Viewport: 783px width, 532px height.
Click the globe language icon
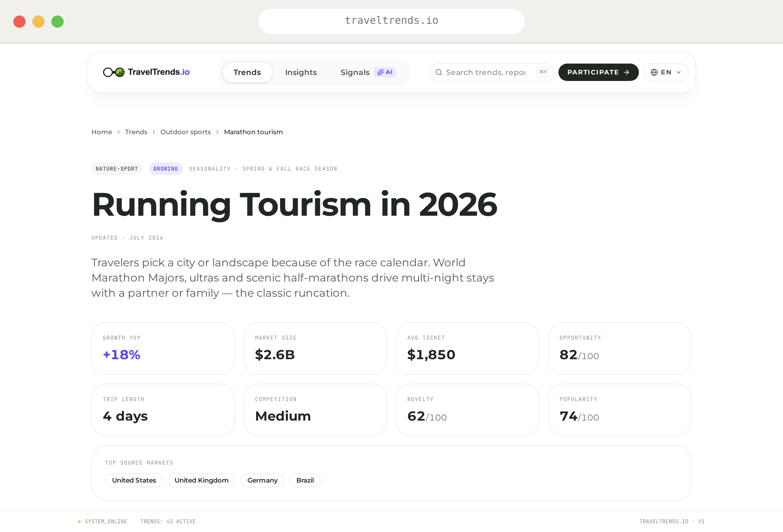(654, 72)
